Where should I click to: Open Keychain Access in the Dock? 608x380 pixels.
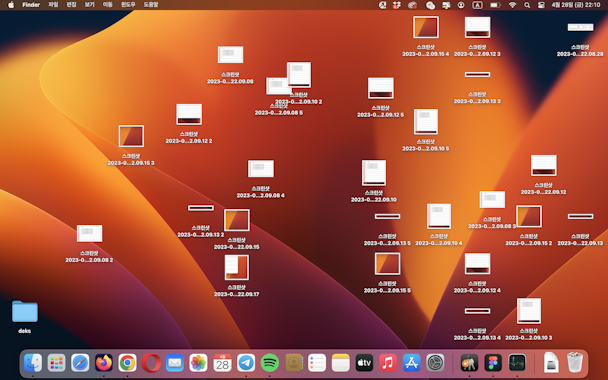[x=469, y=363]
